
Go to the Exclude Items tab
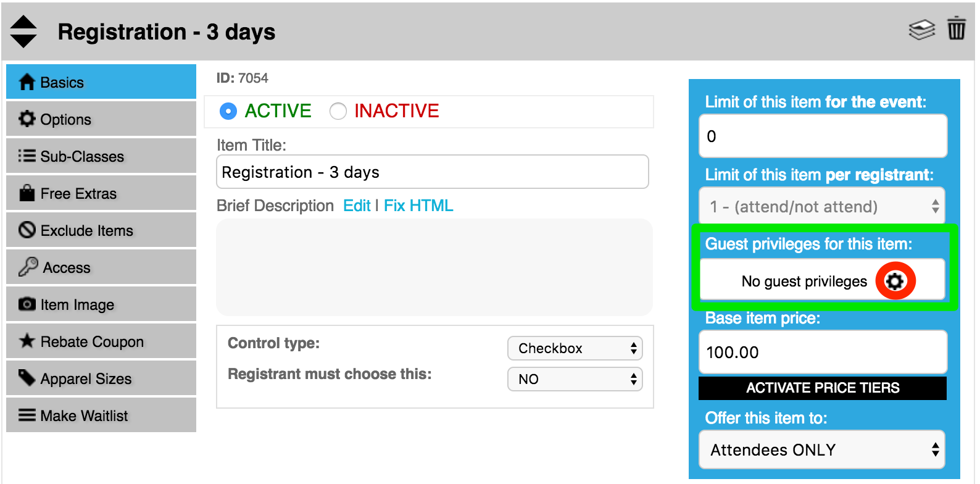point(101,230)
